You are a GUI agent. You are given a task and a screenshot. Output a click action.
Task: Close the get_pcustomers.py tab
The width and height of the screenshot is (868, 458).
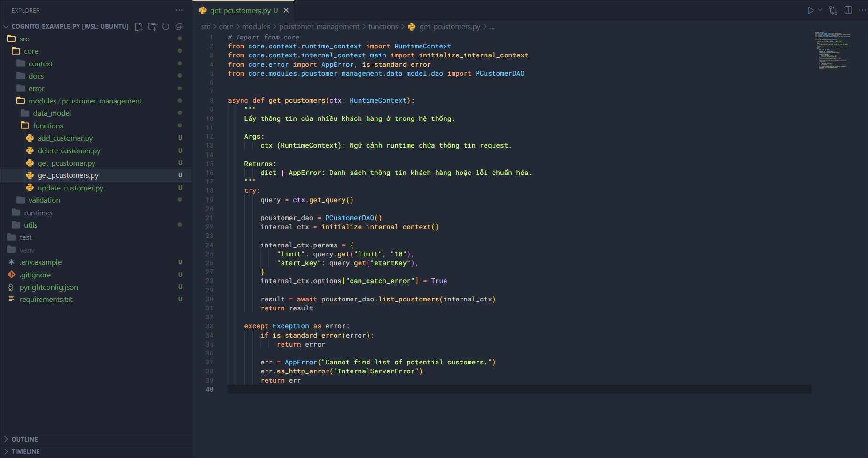point(286,10)
